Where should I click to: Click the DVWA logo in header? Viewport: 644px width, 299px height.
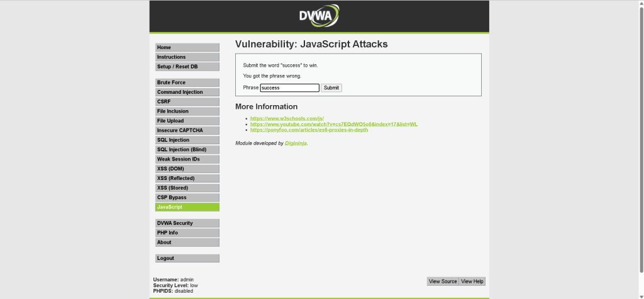coord(319,16)
